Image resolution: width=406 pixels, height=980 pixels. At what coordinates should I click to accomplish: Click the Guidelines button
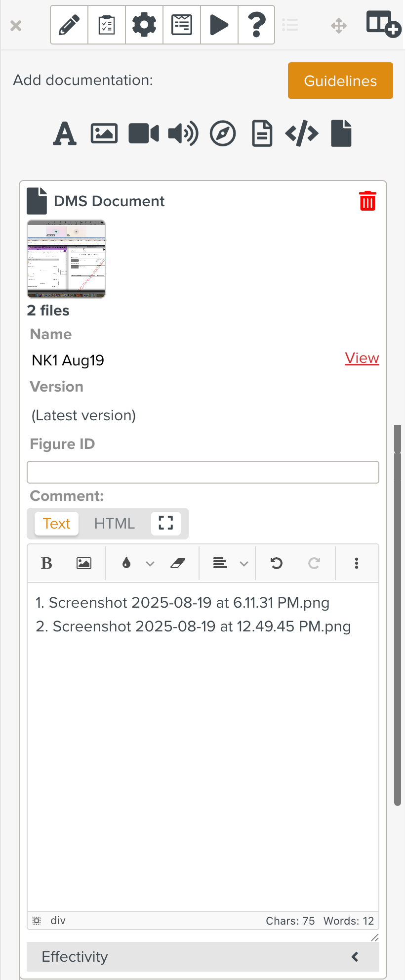coord(340,81)
